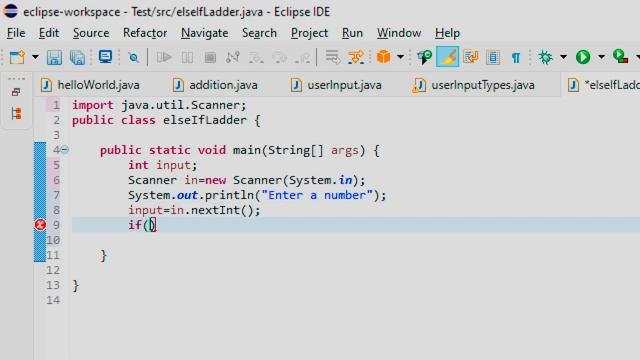Click the "Enter a number" string literal
The image size is (640, 360).
317,195
